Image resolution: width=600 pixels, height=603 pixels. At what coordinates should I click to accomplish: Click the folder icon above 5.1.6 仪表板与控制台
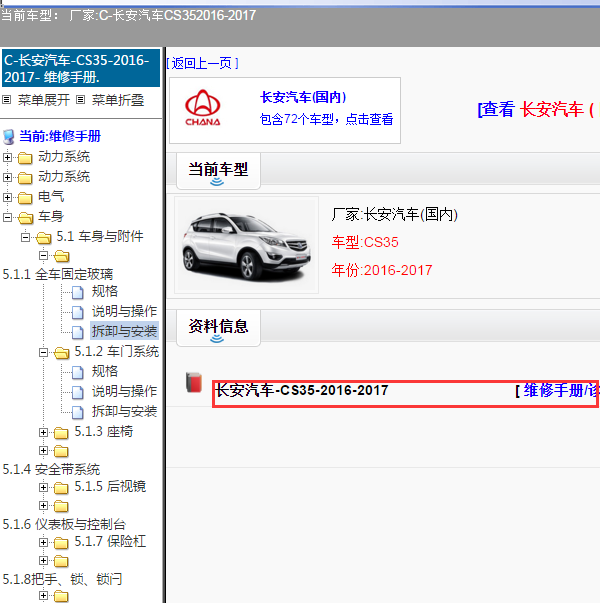coord(61,506)
